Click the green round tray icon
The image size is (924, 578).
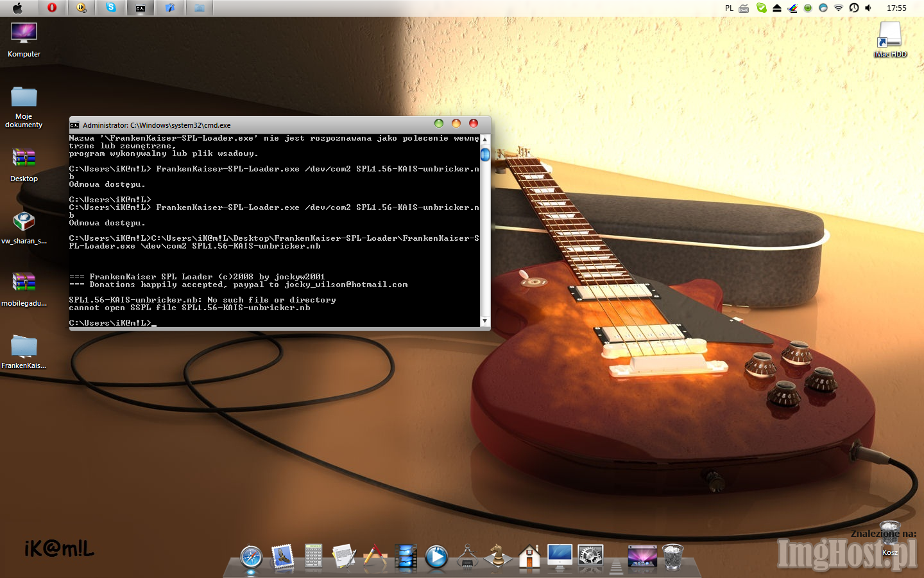point(808,8)
